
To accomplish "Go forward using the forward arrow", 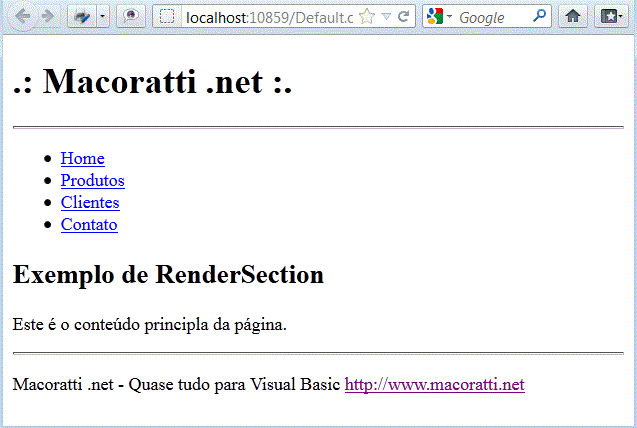I will point(48,16).
